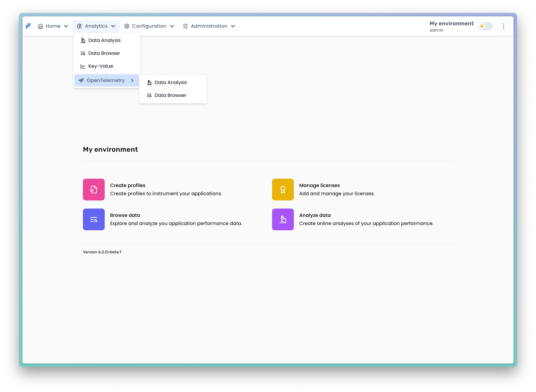Click the yellow Manage licenses icon tile

[x=283, y=189]
